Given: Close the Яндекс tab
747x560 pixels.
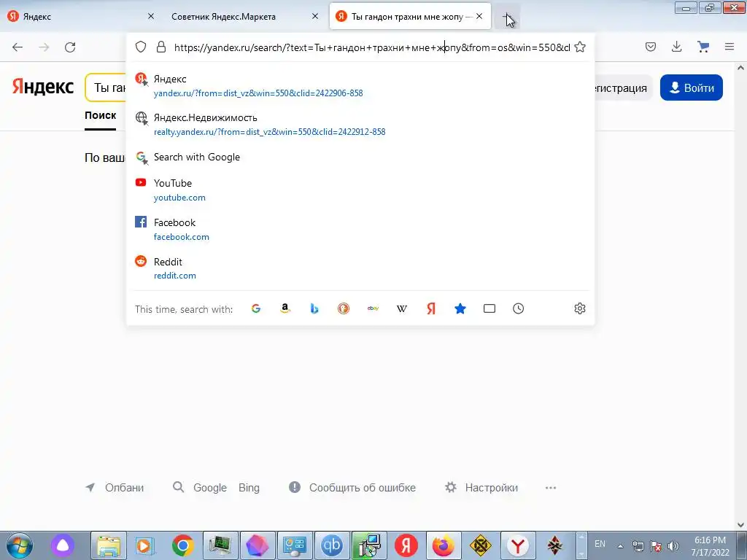Looking at the screenshot, I should click(150, 16).
